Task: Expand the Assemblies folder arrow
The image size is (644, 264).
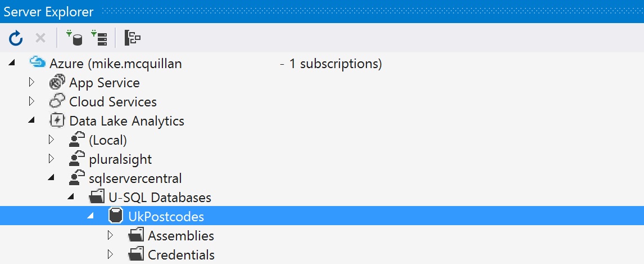Action: point(111,235)
